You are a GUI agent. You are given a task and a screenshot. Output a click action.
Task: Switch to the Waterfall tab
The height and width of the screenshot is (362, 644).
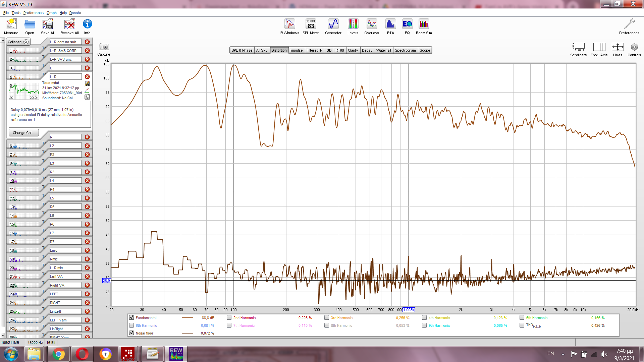click(x=383, y=50)
